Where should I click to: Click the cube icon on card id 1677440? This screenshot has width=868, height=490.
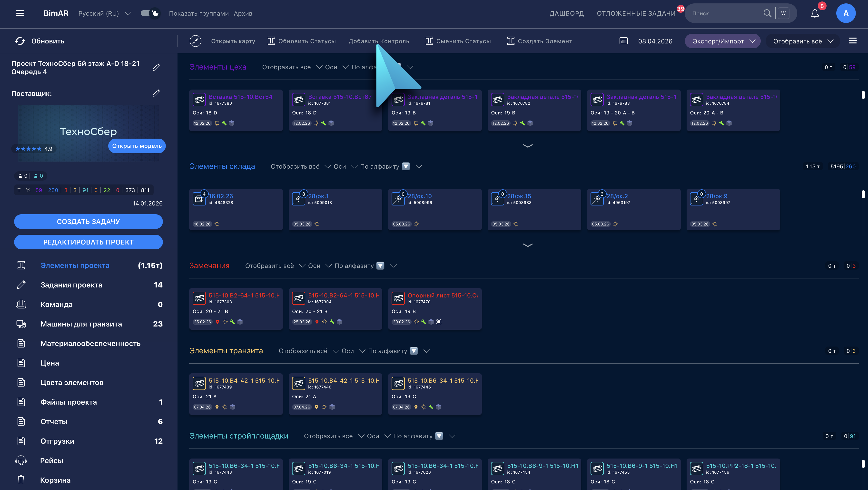click(332, 407)
